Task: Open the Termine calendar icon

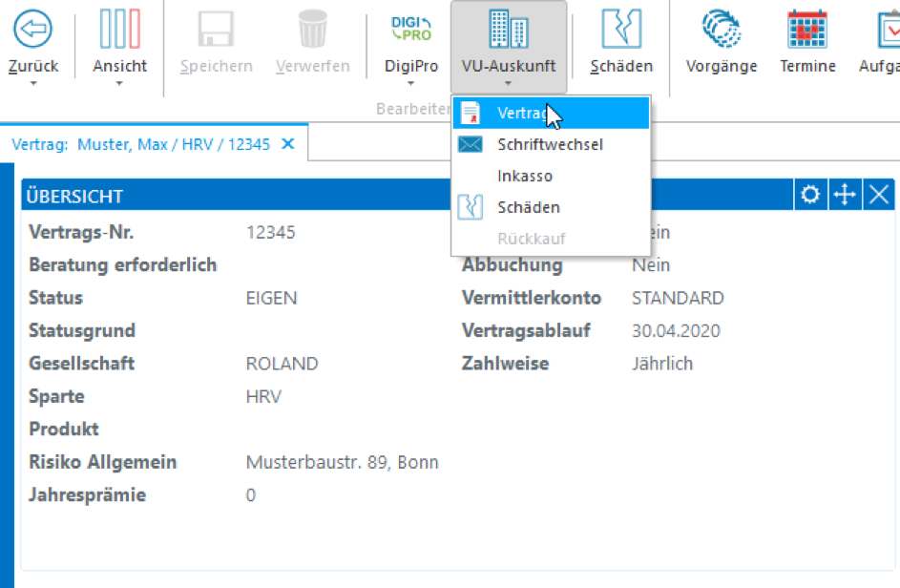Action: point(807,30)
